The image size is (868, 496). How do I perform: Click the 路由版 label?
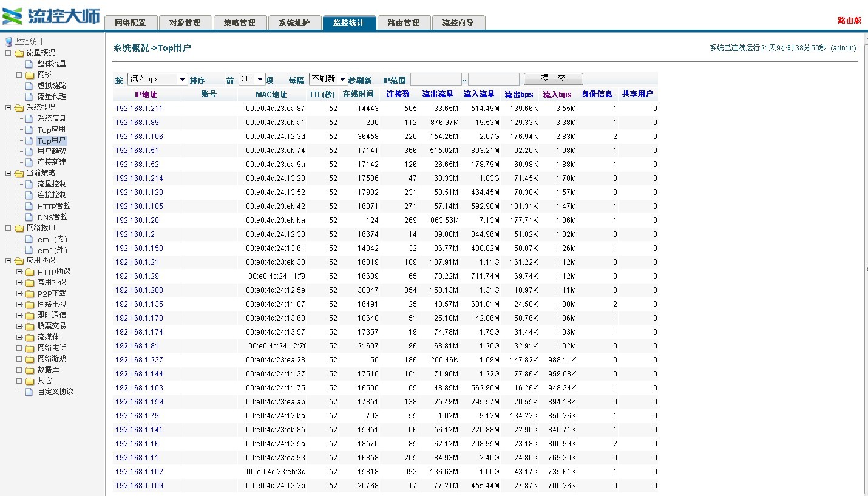[850, 21]
